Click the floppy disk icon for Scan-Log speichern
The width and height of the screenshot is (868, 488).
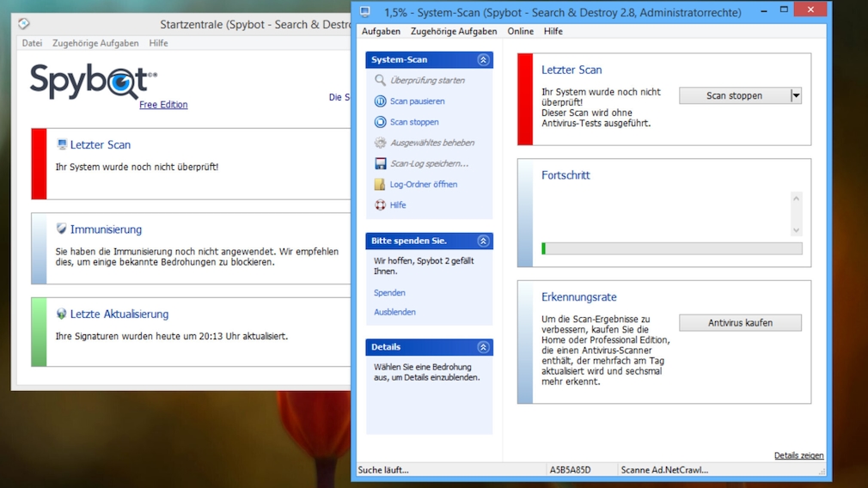(x=380, y=163)
